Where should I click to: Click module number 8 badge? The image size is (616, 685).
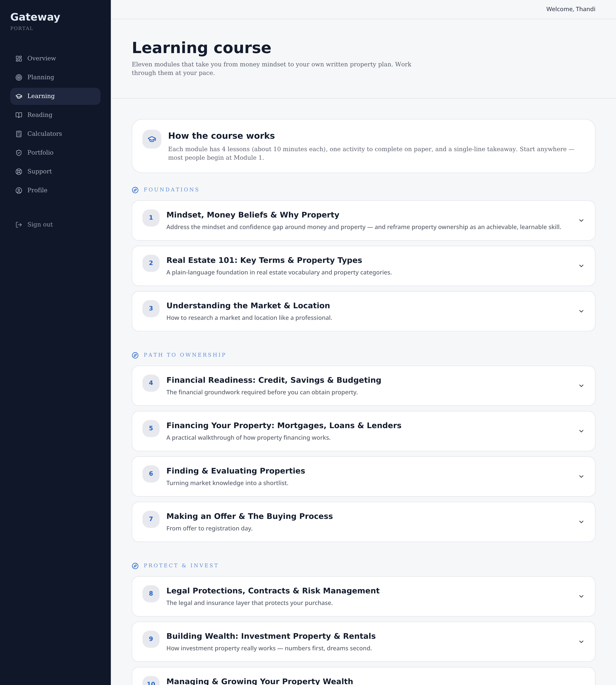[x=151, y=594]
